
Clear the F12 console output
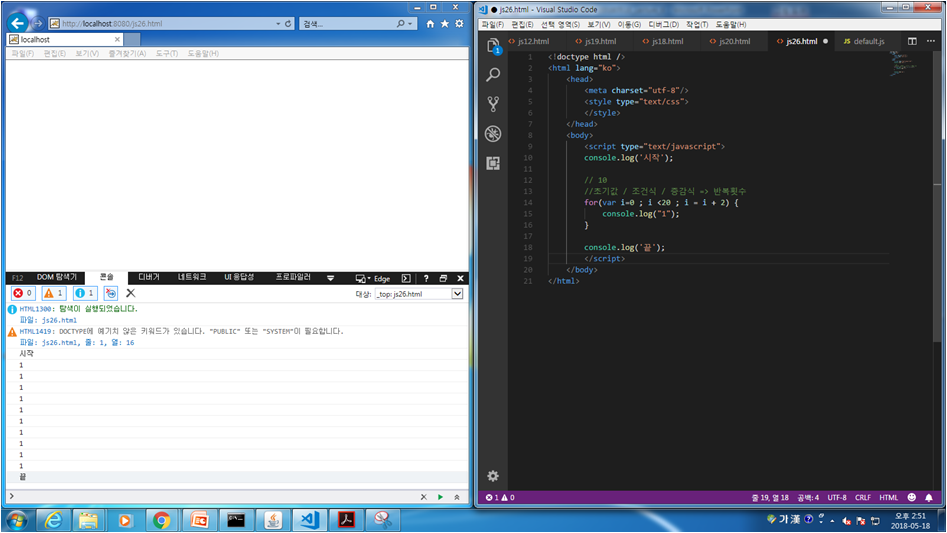coord(130,293)
